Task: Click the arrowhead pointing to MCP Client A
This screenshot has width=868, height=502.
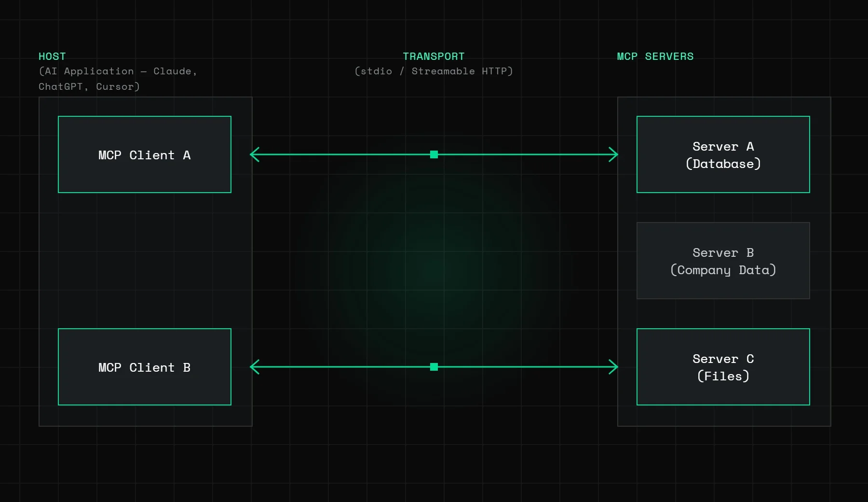Action: click(255, 154)
